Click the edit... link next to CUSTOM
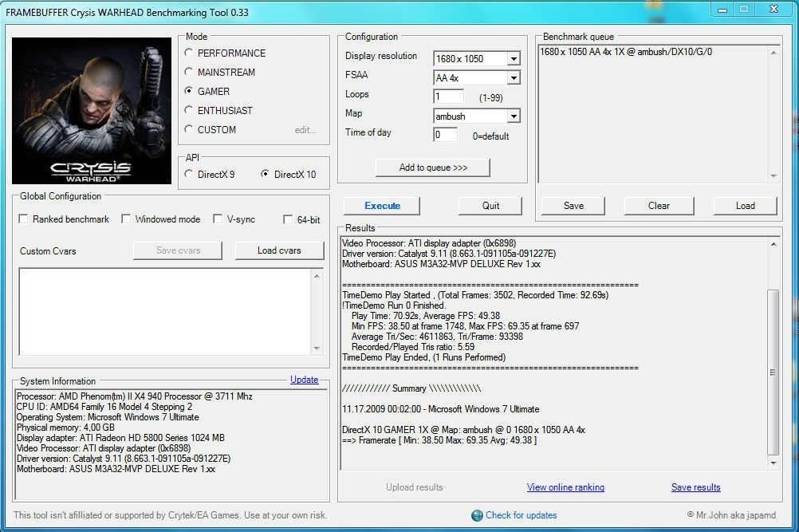799x532 pixels. pyautogui.click(x=305, y=130)
